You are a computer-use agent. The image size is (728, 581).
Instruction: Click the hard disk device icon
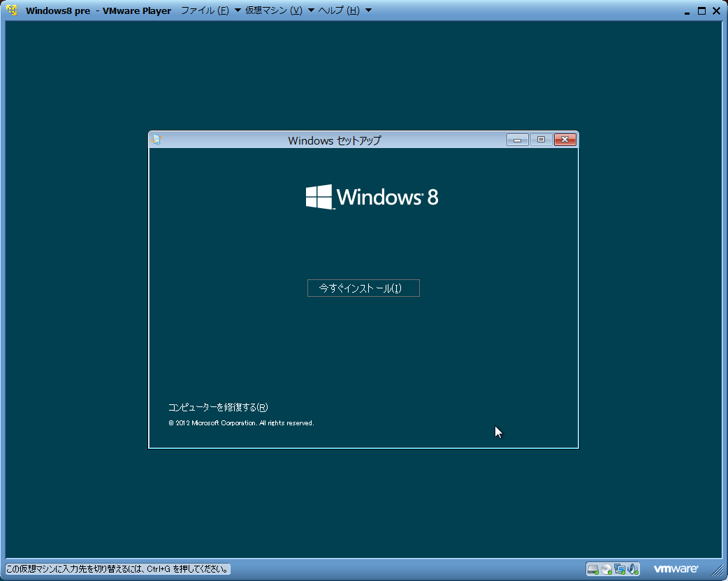pos(593,569)
